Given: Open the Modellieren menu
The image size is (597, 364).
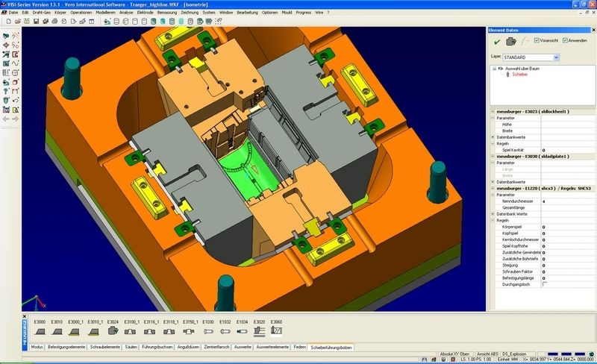Looking at the screenshot, I should click(105, 13).
